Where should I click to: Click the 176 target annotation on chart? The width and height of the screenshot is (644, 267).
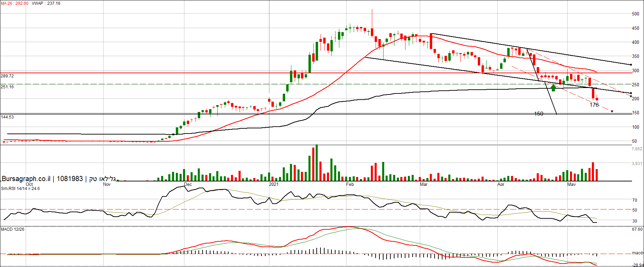(x=594, y=105)
